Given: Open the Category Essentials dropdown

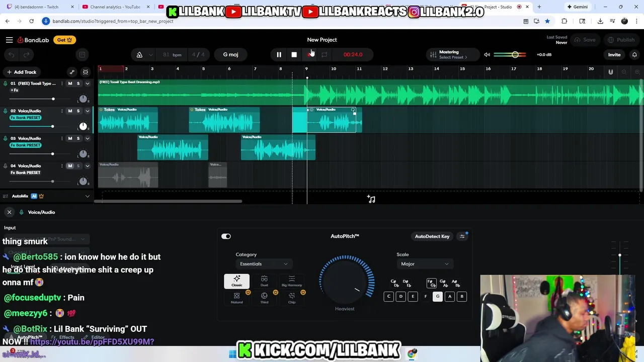Looking at the screenshot, I should [264, 264].
